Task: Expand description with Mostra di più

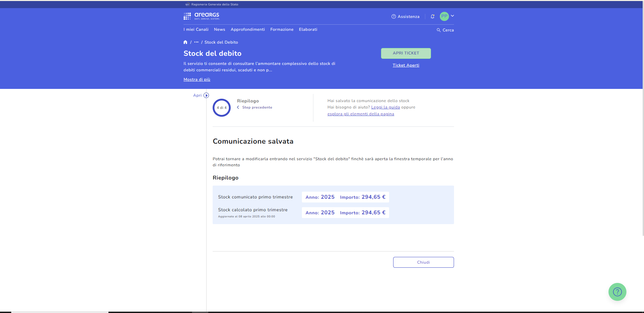Action: [197, 79]
